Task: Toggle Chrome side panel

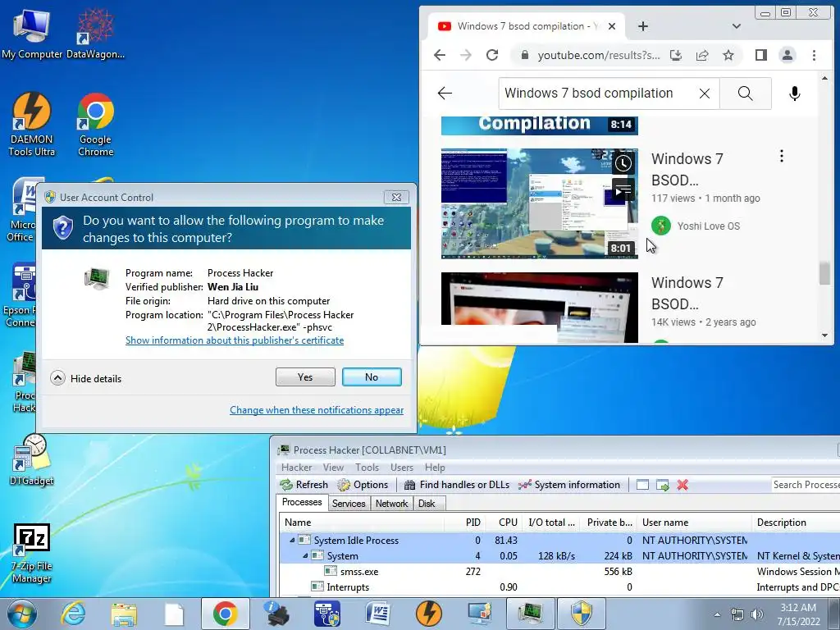Action: click(760, 55)
